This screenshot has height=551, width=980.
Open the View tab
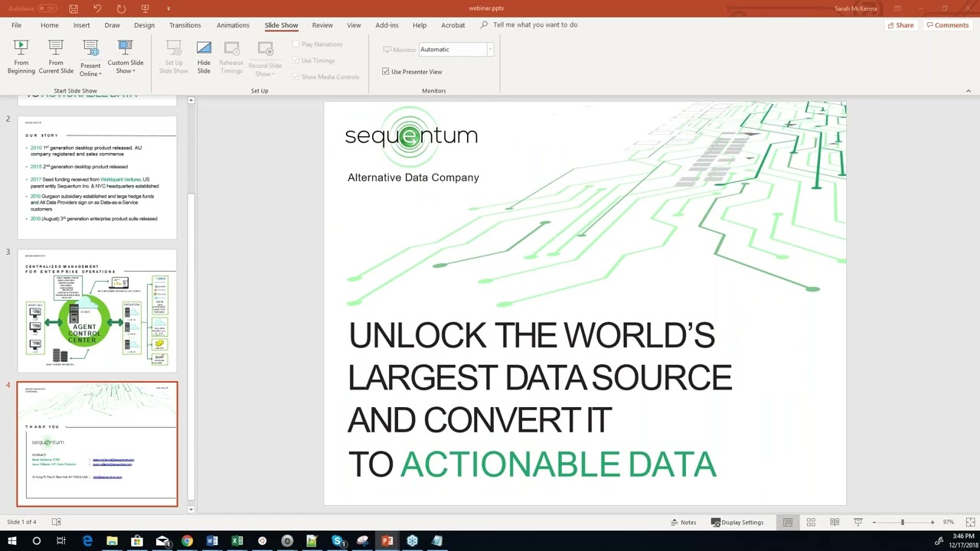pos(354,25)
